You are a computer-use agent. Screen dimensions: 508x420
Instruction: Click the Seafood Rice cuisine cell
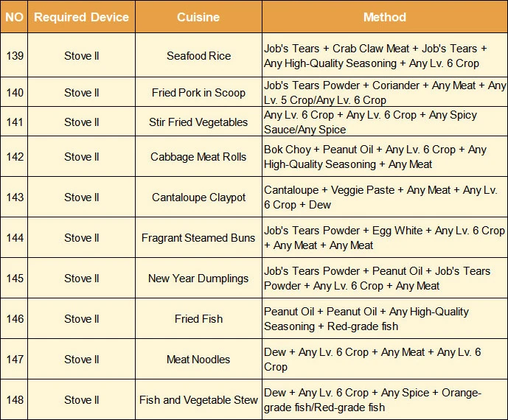point(198,56)
